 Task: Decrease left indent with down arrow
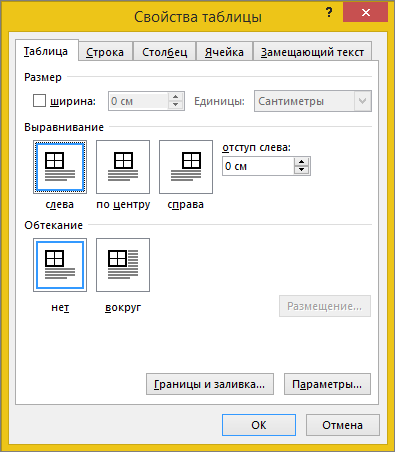(x=302, y=170)
